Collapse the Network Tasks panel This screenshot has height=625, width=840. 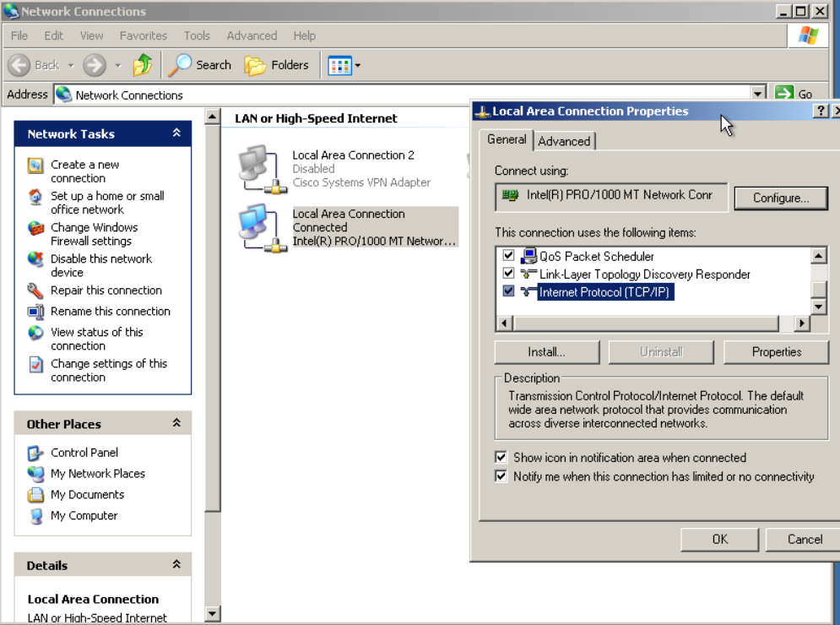tap(176, 133)
